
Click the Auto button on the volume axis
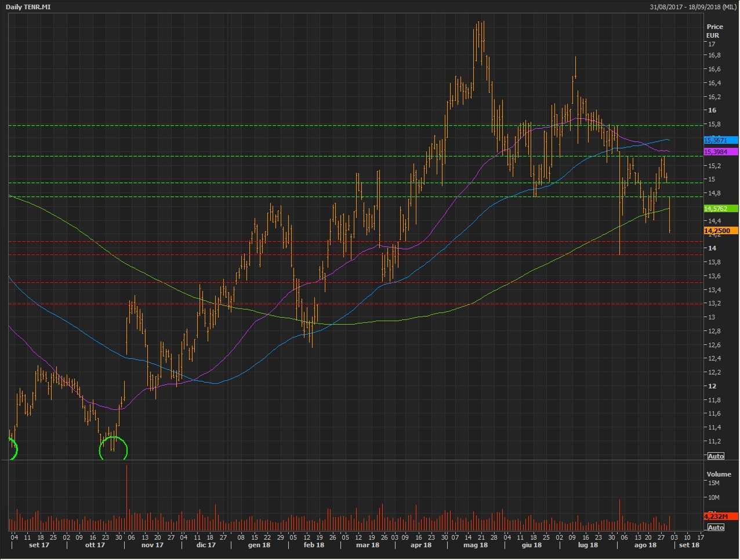(x=716, y=528)
